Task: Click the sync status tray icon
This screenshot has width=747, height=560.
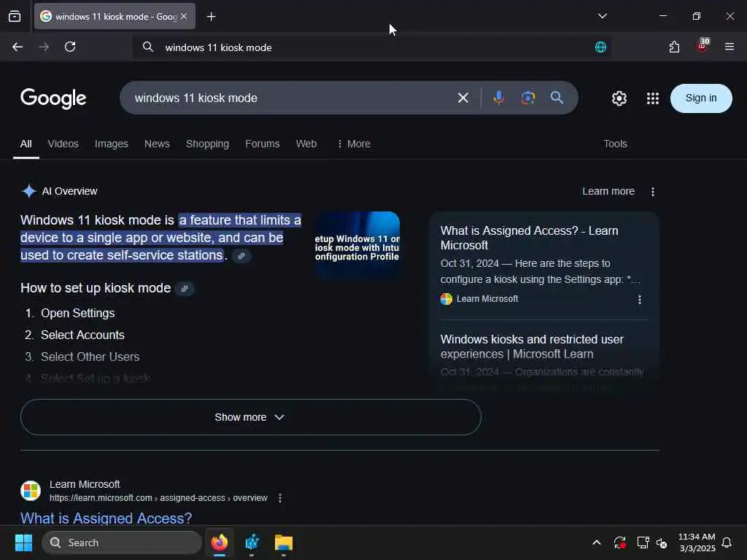Action: (619, 542)
